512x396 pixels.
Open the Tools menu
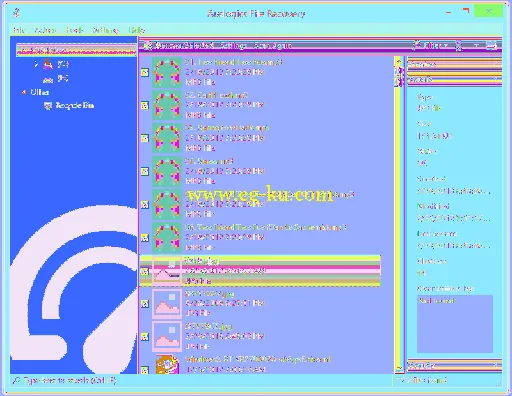(75, 30)
